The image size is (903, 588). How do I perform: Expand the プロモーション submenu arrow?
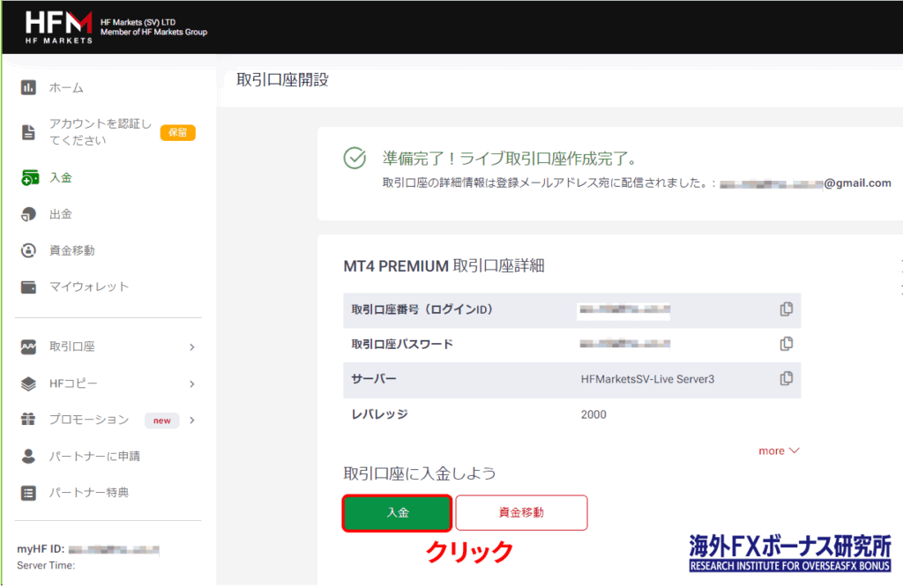(x=191, y=421)
